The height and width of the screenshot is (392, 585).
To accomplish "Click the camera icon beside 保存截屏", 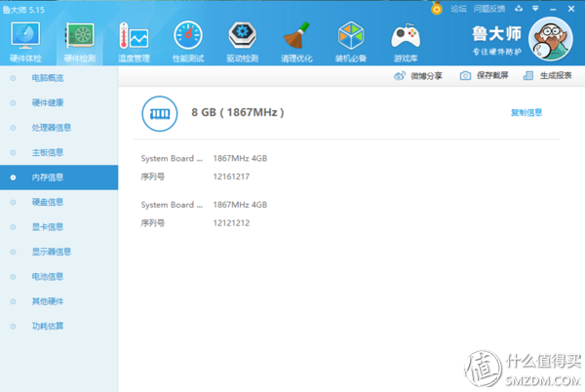I will 465,76.
